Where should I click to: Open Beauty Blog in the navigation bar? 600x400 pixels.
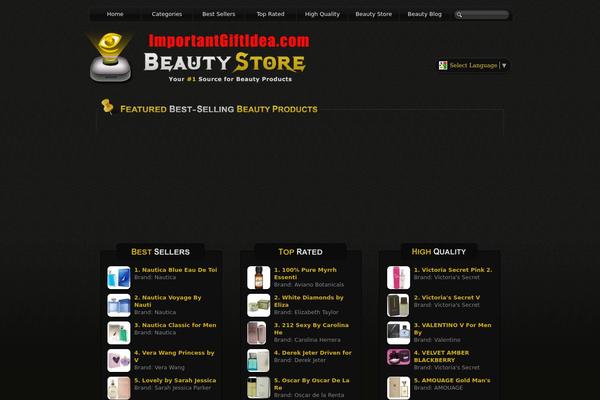point(424,14)
